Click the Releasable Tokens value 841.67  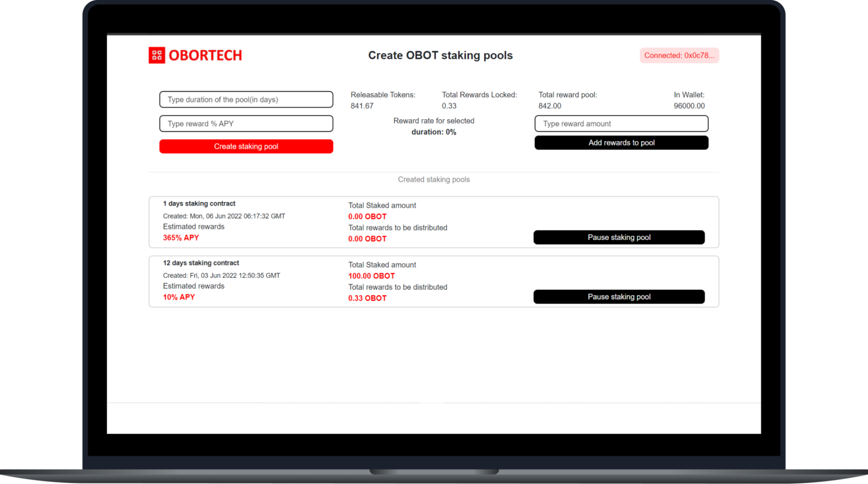tap(362, 106)
